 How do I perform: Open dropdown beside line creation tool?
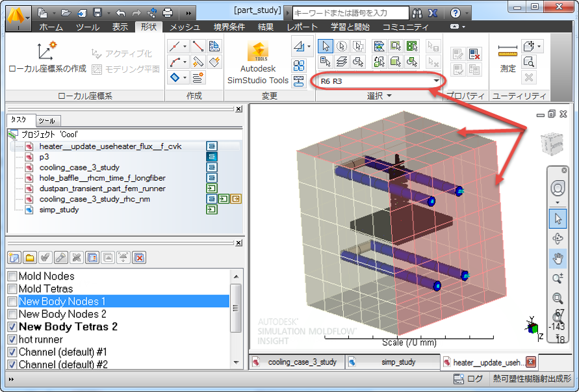[185, 47]
